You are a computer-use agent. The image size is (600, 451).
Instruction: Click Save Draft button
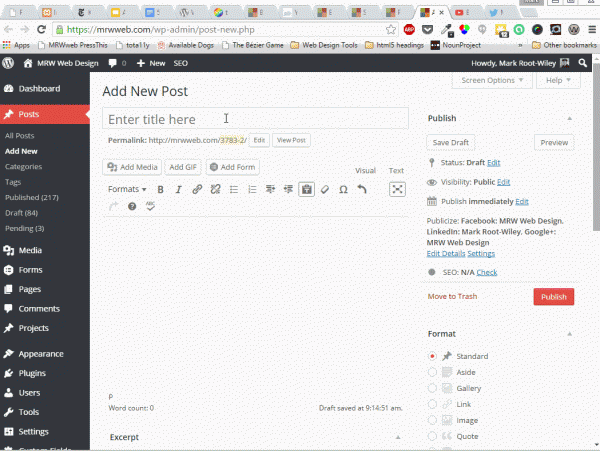(x=450, y=143)
